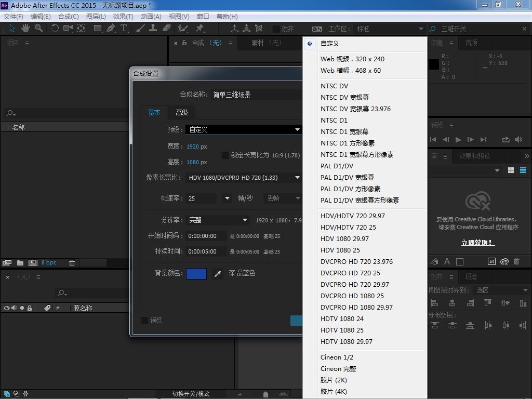Click the play button in Preview panel
The image size is (532, 399).
click(458, 139)
